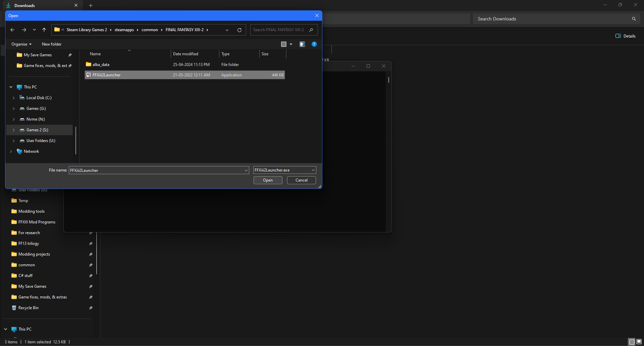The image size is (644, 346).
Task: Expand Games (G:) drive node
Action: pos(14,109)
